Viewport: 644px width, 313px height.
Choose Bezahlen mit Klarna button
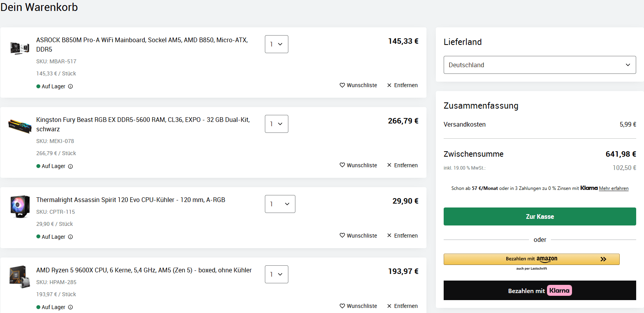(x=540, y=290)
